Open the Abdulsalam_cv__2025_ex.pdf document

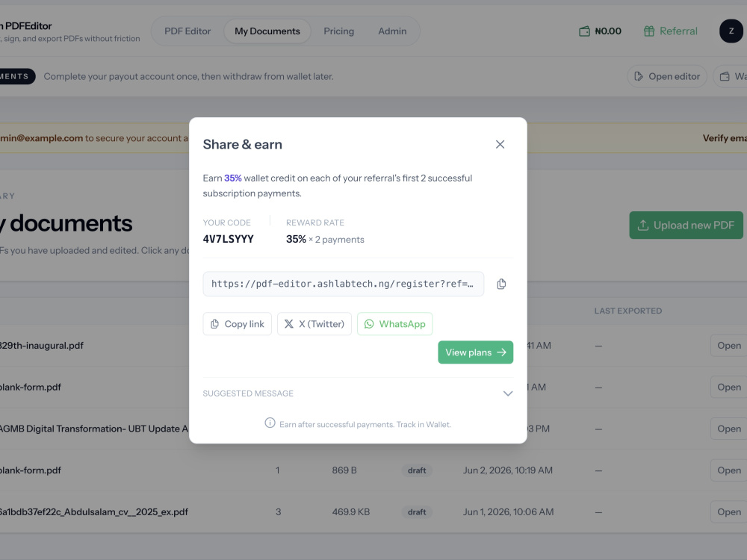pos(729,512)
